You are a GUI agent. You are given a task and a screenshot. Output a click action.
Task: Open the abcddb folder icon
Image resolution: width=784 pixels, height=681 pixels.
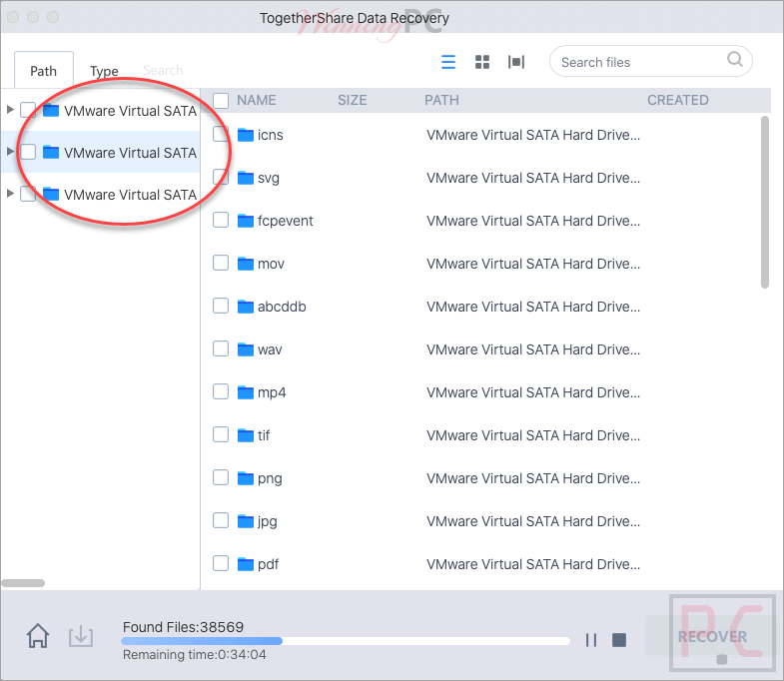click(x=246, y=307)
